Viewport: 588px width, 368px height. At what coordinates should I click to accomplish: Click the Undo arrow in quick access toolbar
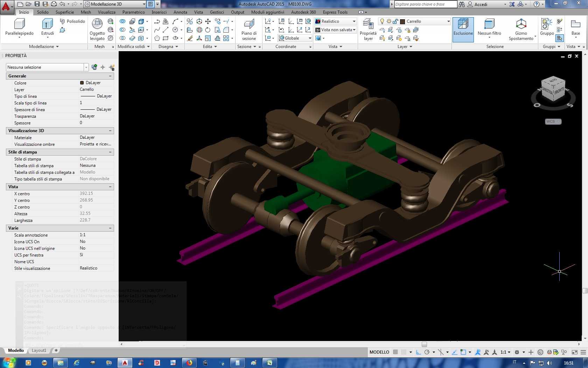coord(62,4)
